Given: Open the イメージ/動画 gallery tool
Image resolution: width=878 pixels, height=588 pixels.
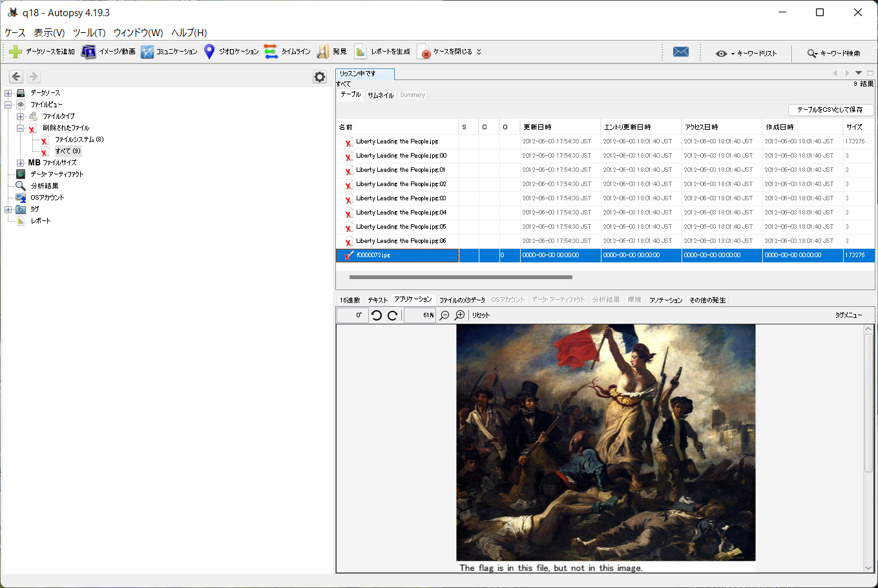Looking at the screenshot, I should [108, 52].
